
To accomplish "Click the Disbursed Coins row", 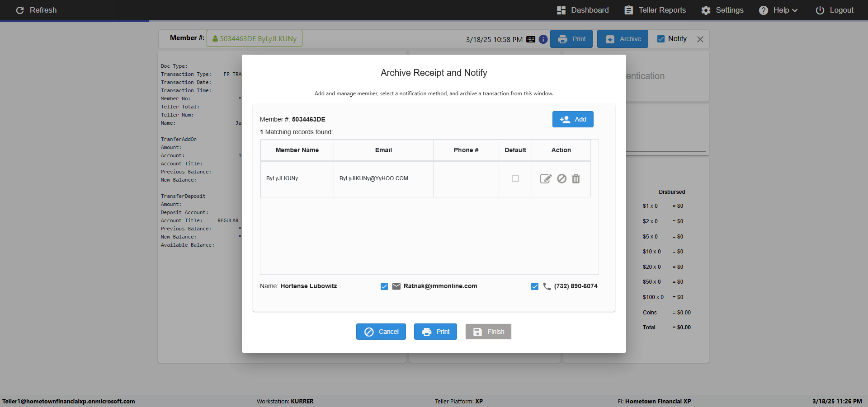I will click(667, 313).
